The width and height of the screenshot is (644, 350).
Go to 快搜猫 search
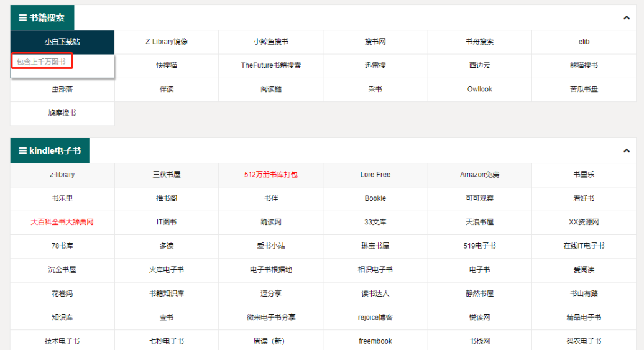(x=167, y=65)
